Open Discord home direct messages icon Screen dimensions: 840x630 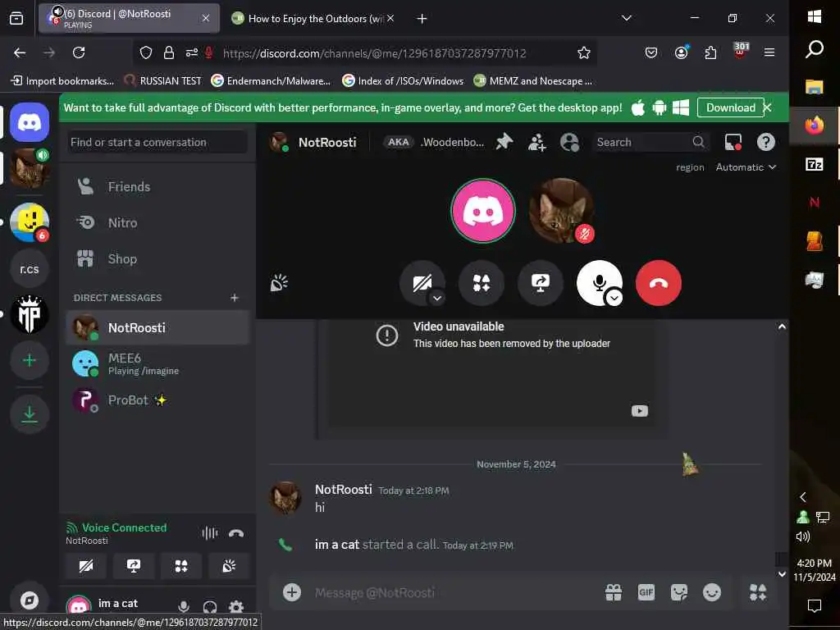coord(30,123)
